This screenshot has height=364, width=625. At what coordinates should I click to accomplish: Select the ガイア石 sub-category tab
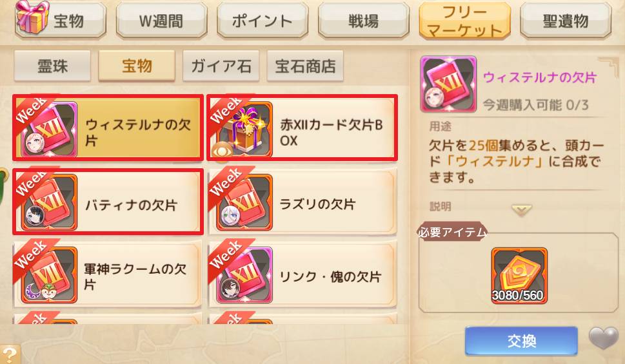coord(221,66)
